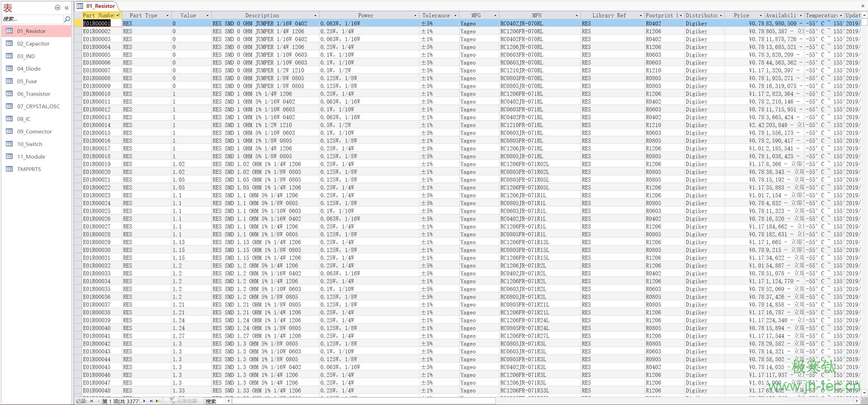The image size is (868, 405).
Task: Open the 02_Capacitor table
Action: (x=33, y=43)
